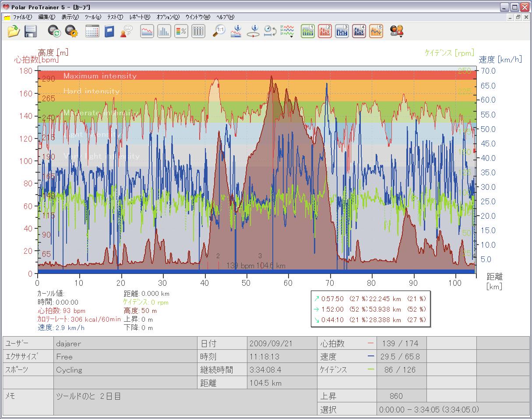
Task: Select green graph preset 1
Action: [308, 31]
